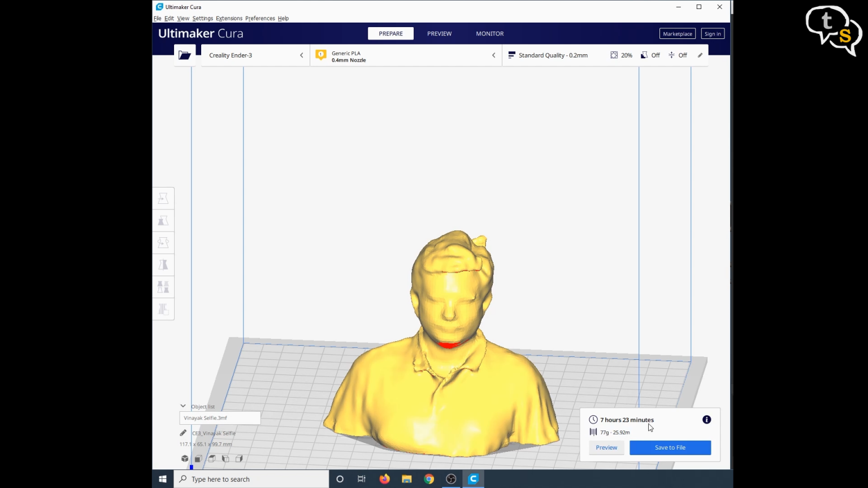Select the Scale tool
Viewport: 868px width, 488px height.
[163, 220]
